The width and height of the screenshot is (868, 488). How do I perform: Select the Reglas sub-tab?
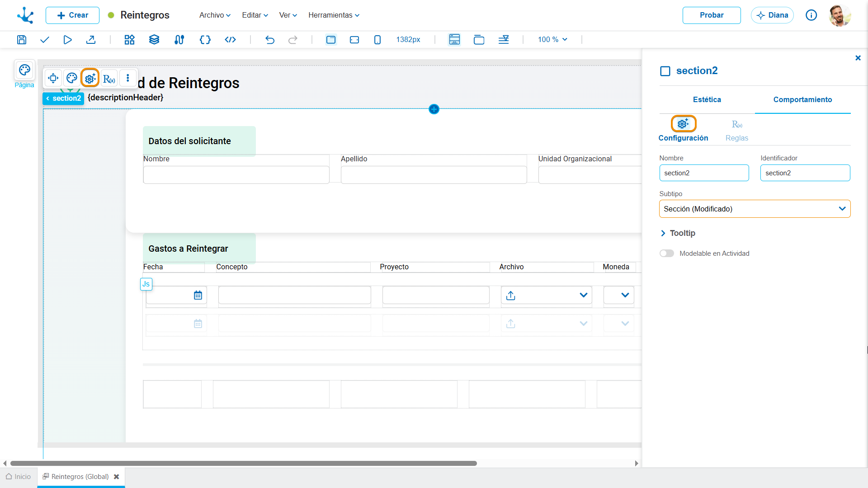(737, 131)
